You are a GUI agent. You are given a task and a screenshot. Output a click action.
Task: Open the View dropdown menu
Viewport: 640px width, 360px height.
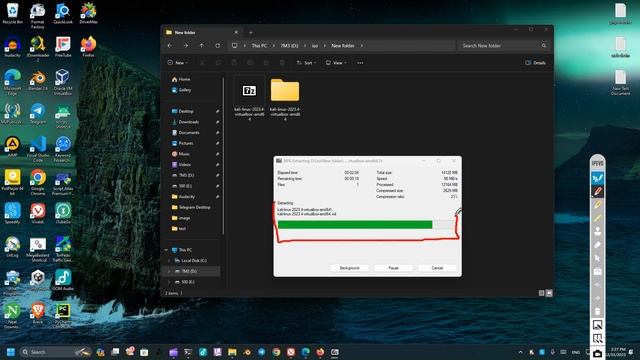pos(336,63)
